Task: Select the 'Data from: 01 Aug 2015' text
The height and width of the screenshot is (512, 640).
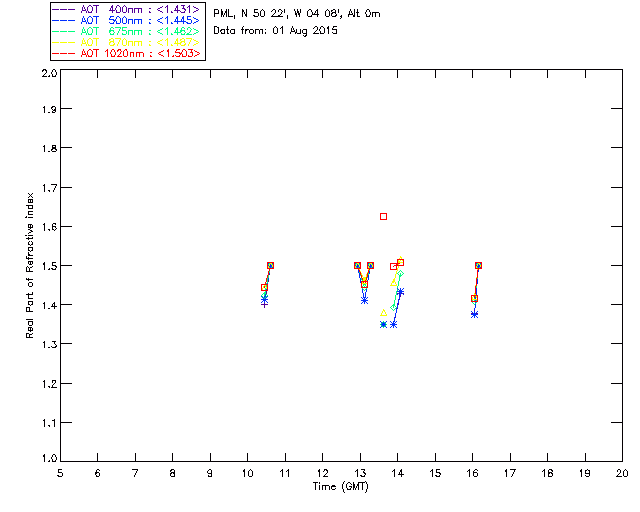Action: [x=276, y=31]
